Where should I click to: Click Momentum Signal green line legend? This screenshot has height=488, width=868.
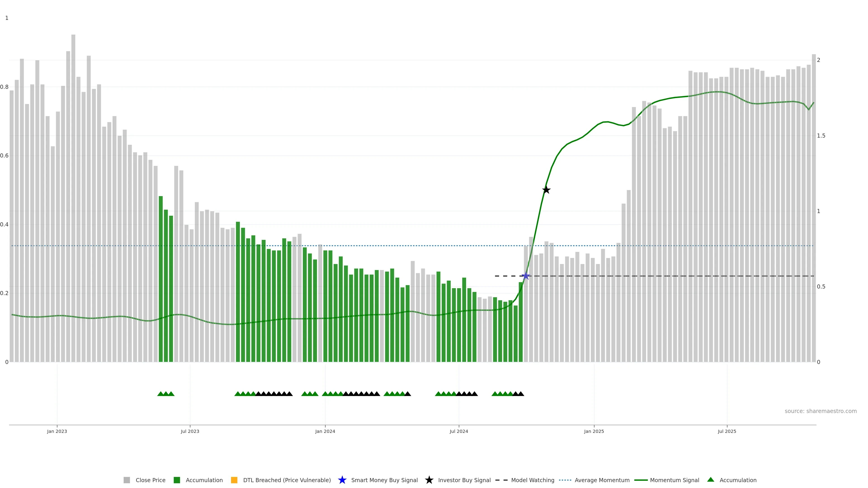[641, 480]
